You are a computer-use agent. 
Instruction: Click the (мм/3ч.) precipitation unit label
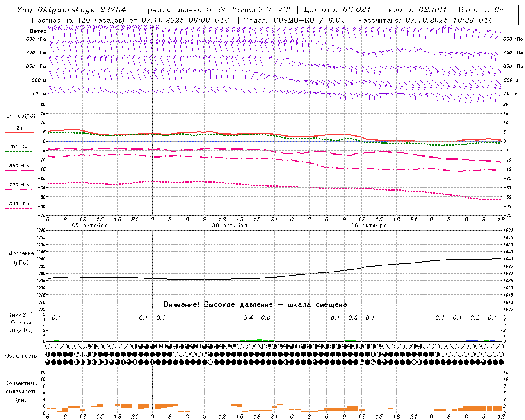(x=21, y=315)
